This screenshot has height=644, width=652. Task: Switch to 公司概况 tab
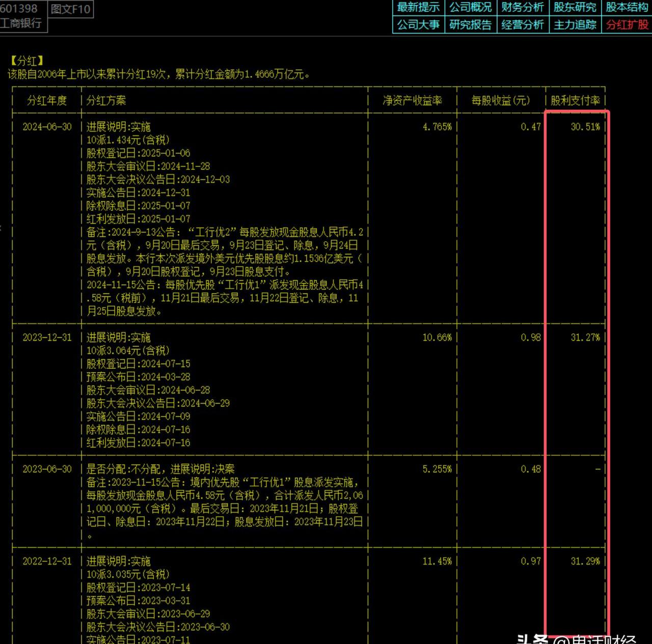click(470, 7)
